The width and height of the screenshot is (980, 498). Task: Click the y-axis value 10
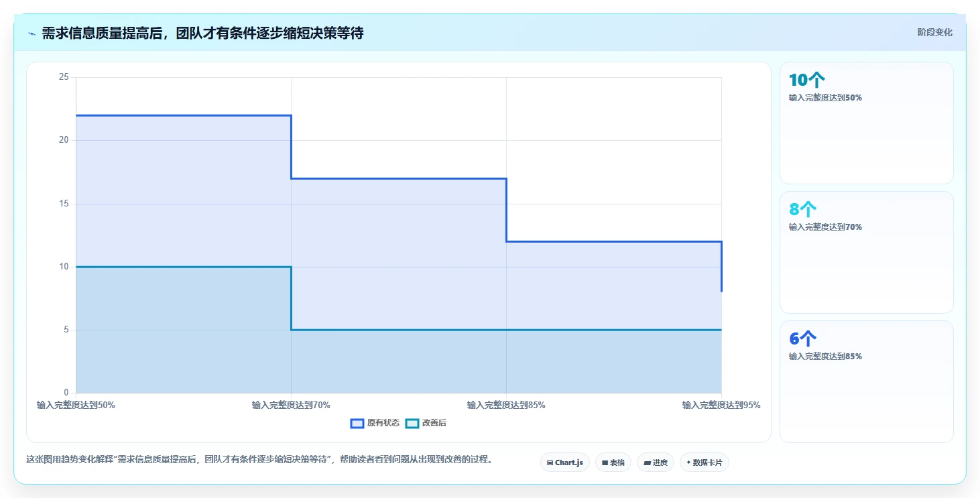[x=64, y=267]
